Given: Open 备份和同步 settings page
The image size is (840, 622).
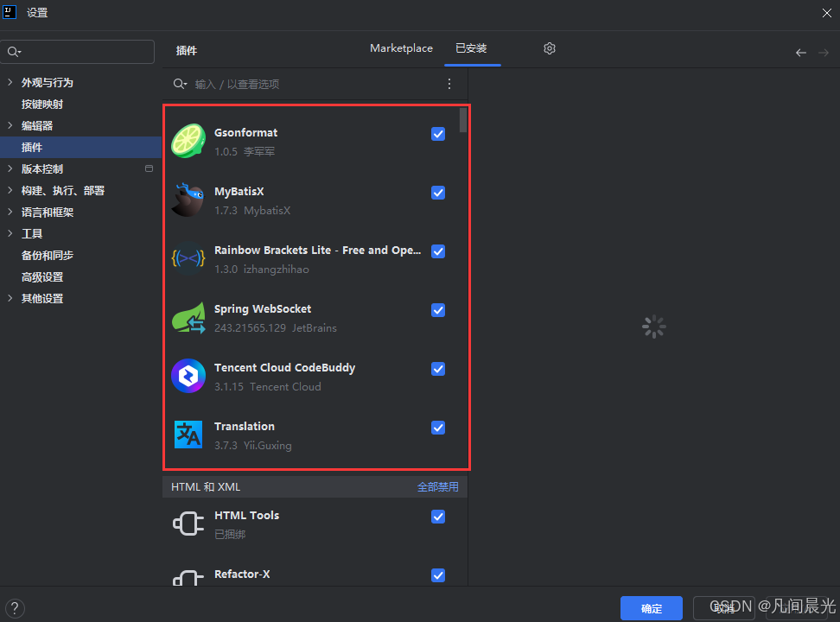Looking at the screenshot, I should tap(48, 255).
